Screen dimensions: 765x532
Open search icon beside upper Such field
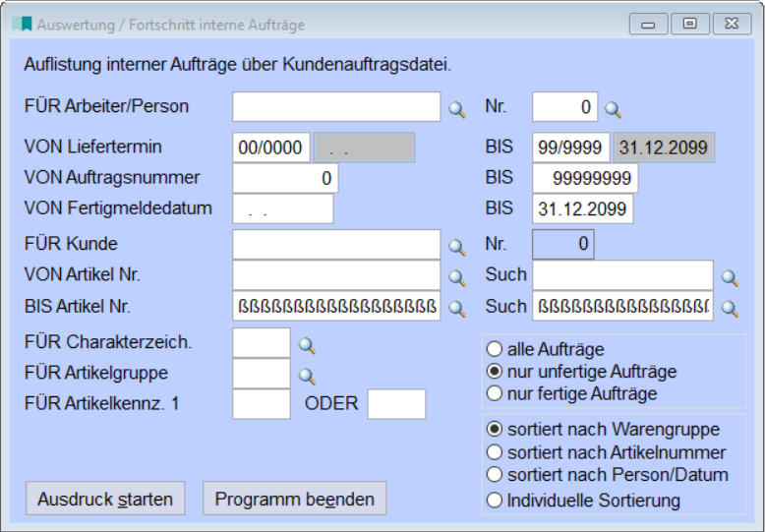[730, 277]
